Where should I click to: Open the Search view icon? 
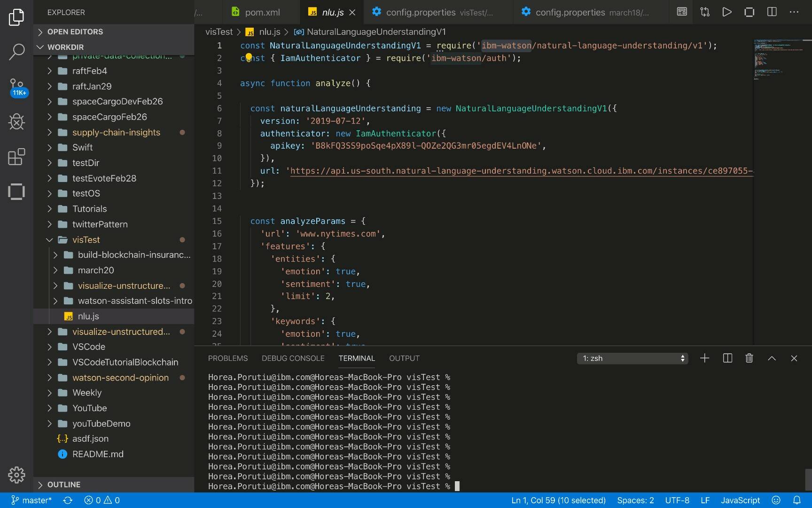tap(16, 52)
